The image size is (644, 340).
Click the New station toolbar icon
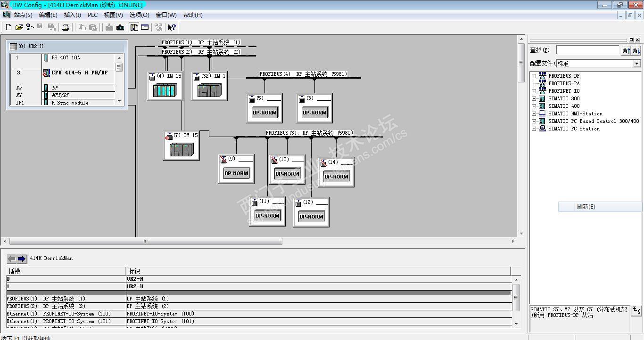8,27
